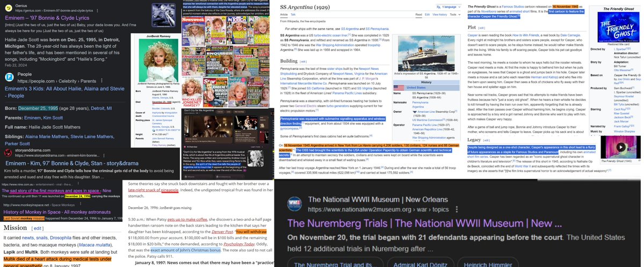Open 'Eminem's 3 Kids: All About Hailie' result

(x=64, y=92)
